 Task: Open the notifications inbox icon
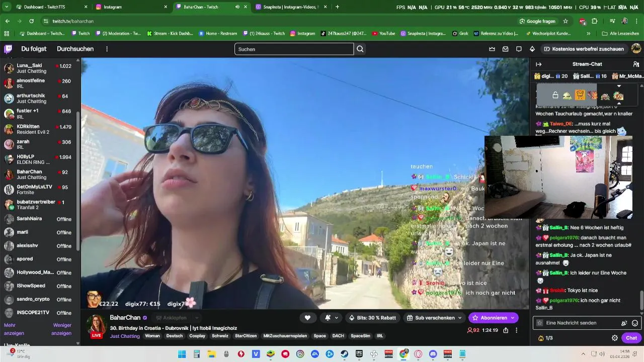506,49
